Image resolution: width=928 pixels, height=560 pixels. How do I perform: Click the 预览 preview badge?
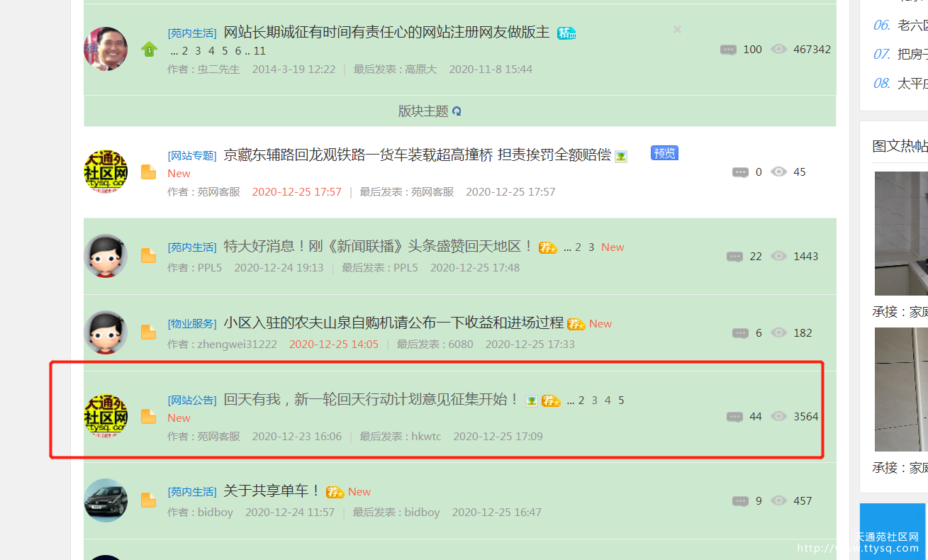(x=664, y=153)
